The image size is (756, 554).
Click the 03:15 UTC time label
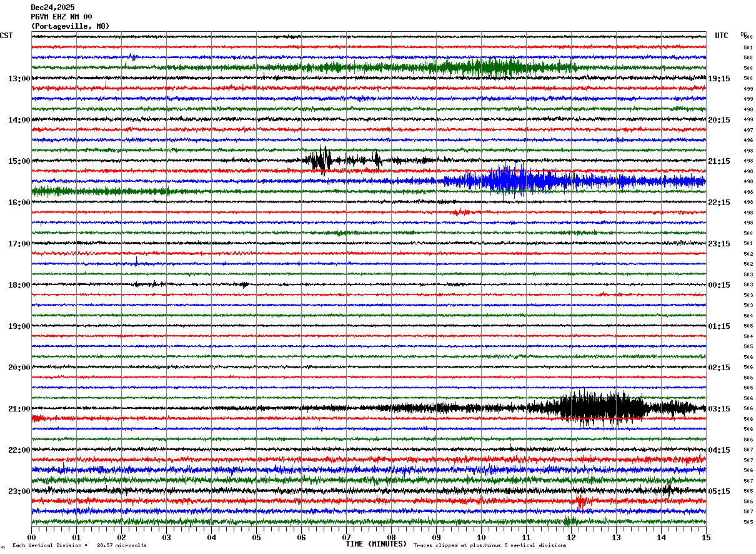719,409
